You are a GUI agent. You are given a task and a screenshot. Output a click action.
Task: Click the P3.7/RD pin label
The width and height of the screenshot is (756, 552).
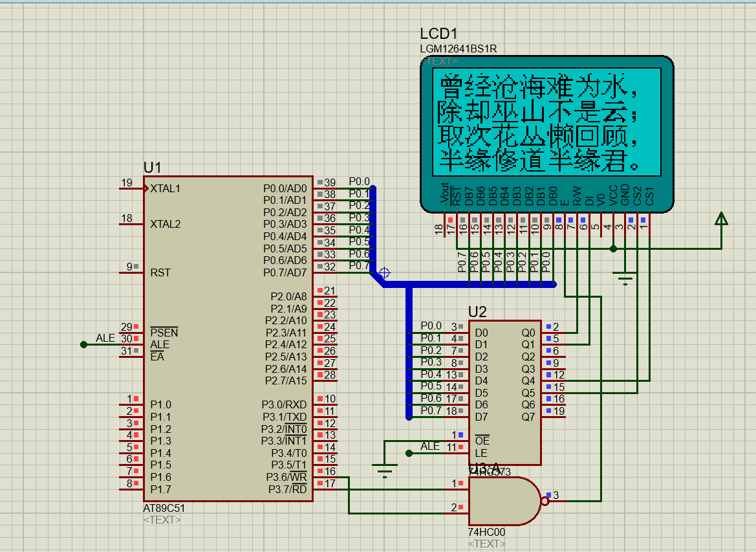[287, 489]
